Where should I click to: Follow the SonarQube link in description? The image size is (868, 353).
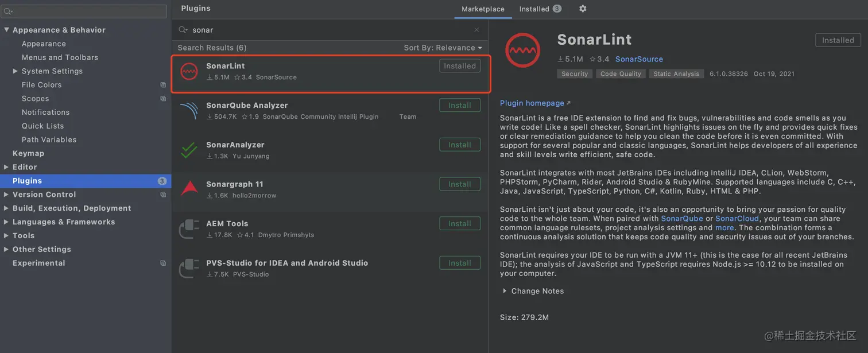pyautogui.click(x=682, y=219)
